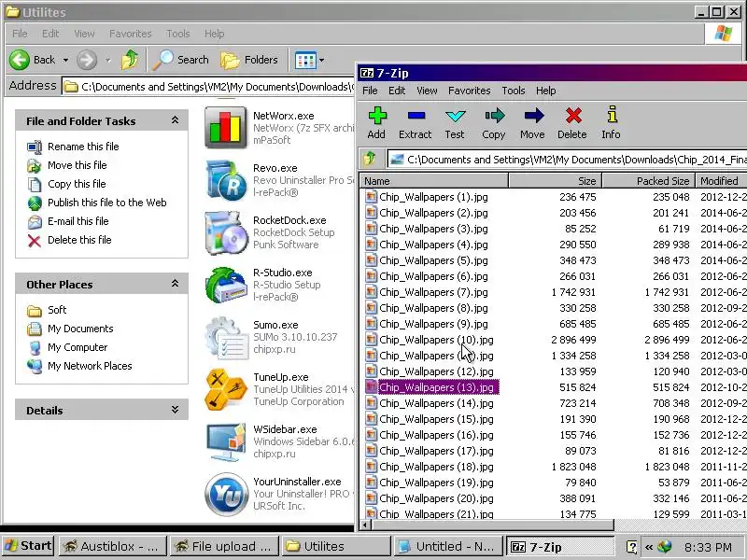Run Test from the 7-Zip toolbar

point(455,123)
